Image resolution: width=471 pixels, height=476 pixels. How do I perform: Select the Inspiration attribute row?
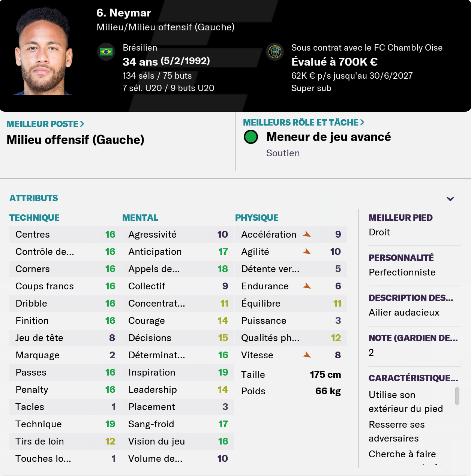point(178,372)
